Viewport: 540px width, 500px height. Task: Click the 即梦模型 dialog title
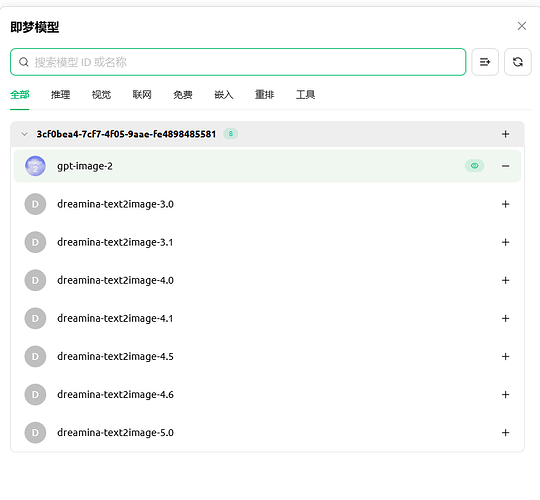[x=34, y=27]
